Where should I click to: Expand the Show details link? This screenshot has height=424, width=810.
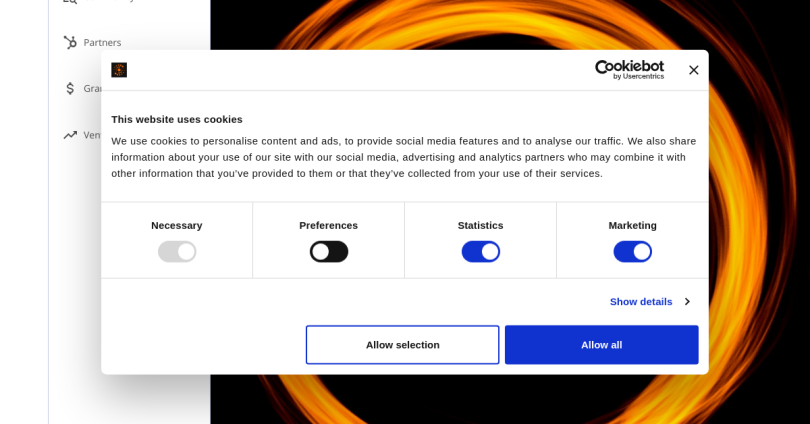tap(641, 302)
